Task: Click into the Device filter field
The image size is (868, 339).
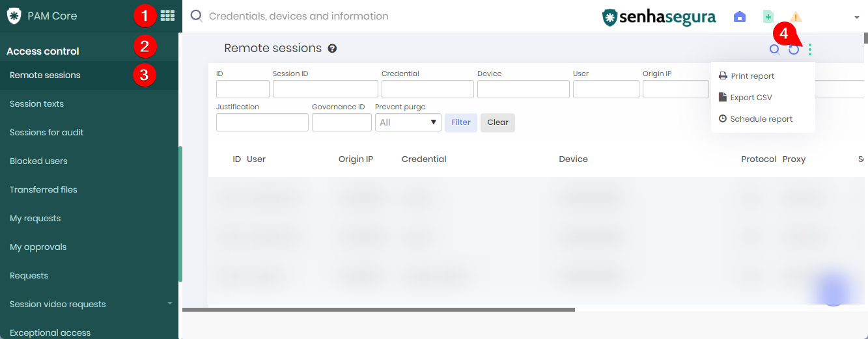Action: coord(524,89)
